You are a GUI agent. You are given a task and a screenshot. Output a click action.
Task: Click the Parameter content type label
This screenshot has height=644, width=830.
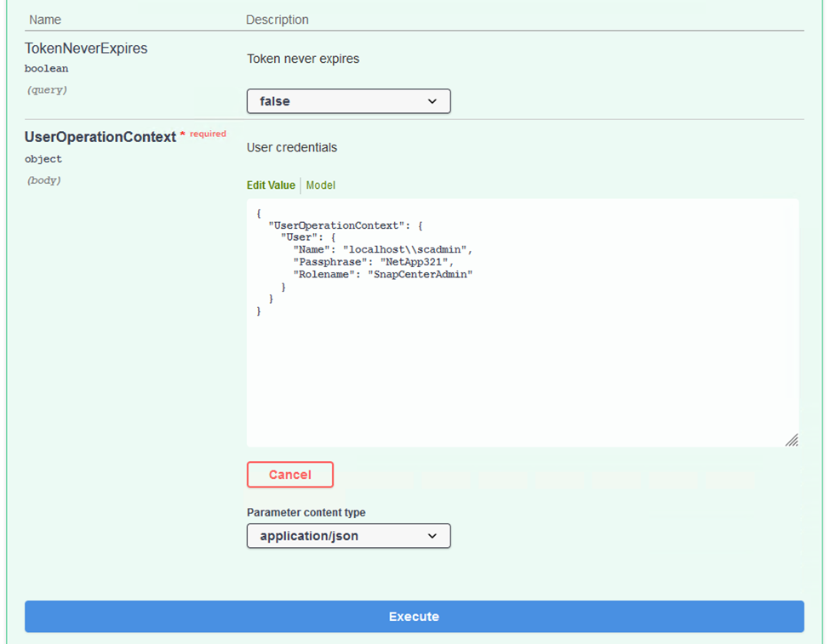pos(306,513)
